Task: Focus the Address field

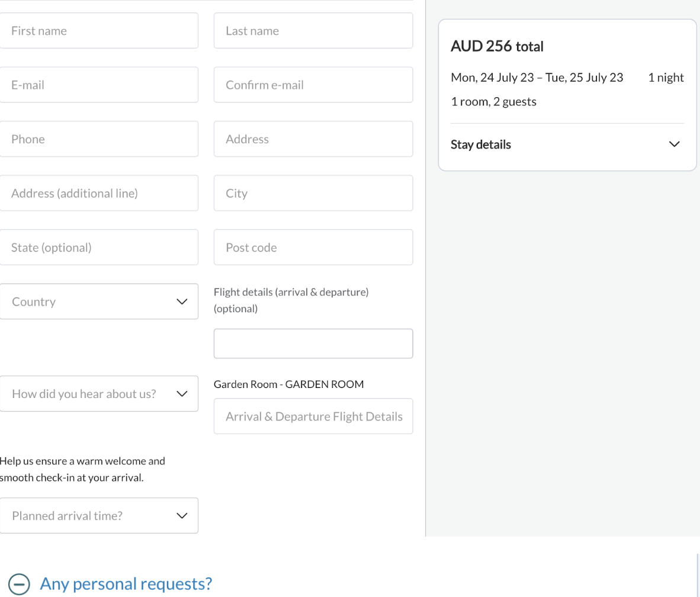Action: 313,139
